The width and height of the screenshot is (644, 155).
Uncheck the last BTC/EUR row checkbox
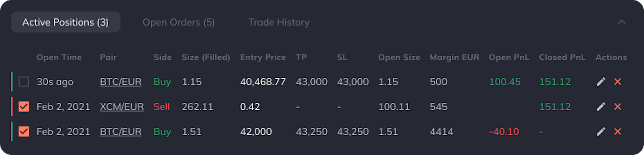[24, 132]
